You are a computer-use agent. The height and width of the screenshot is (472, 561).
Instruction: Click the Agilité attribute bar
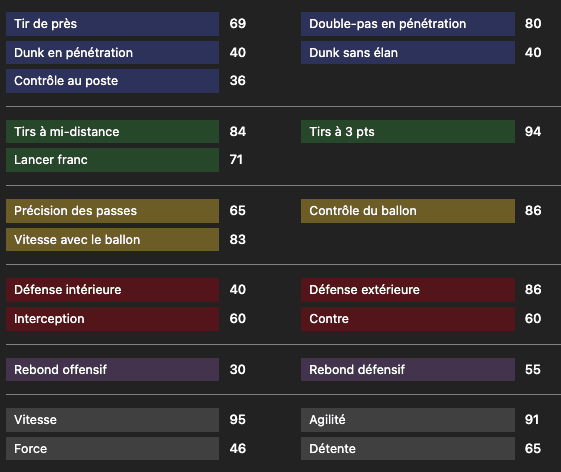click(x=408, y=420)
